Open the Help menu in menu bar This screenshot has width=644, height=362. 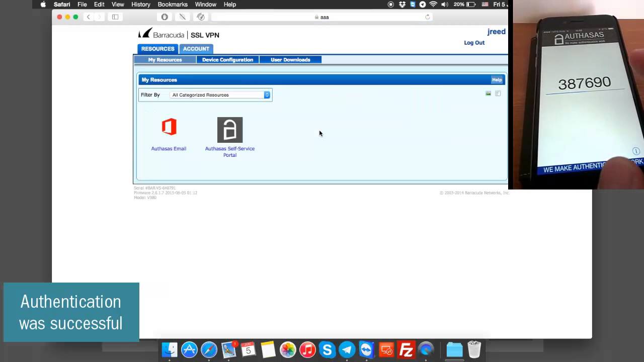click(230, 5)
